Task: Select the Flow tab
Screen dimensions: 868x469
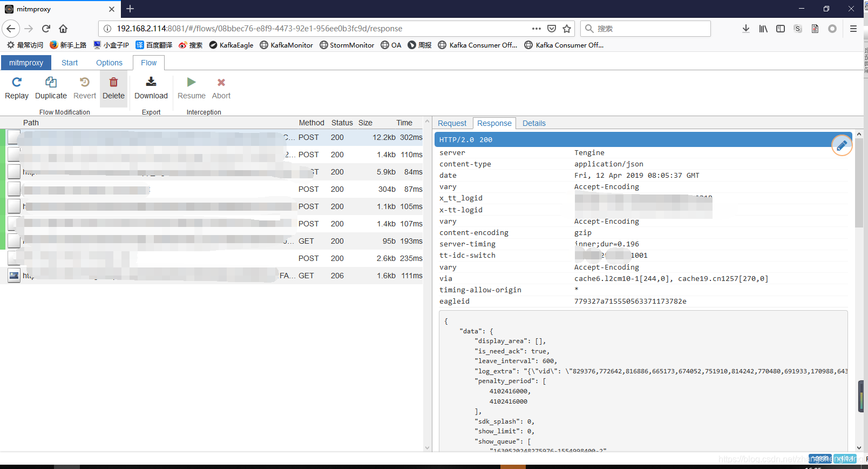Action: pos(148,63)
